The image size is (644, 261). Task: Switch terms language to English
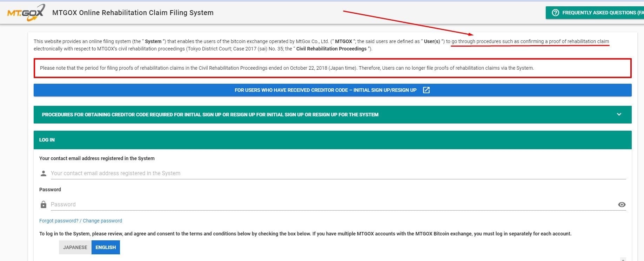tap(106, 247)
